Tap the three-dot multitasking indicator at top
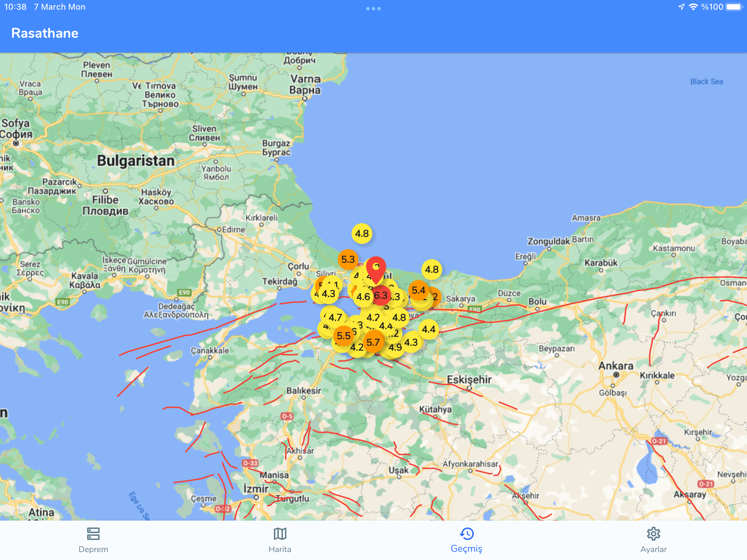747x560 pixels. (x=373, y=8)
